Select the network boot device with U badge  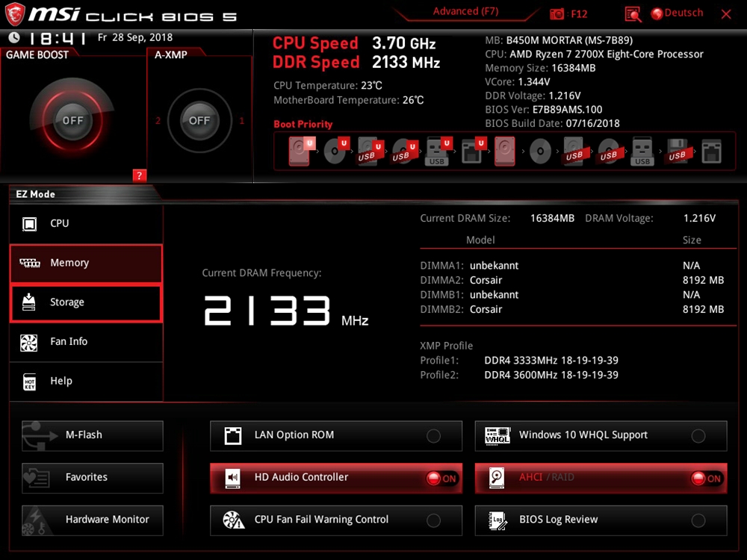473,151
